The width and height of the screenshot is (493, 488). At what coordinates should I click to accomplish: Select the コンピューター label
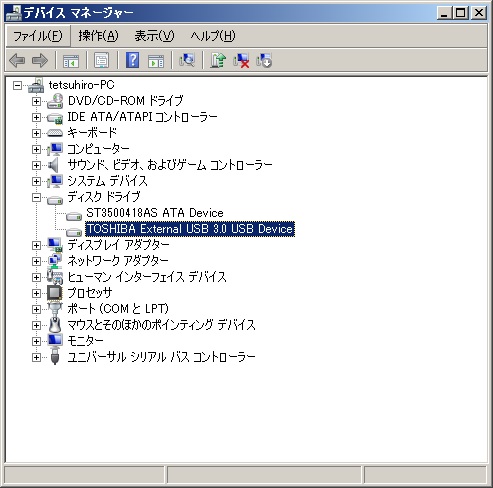(98, 149)
